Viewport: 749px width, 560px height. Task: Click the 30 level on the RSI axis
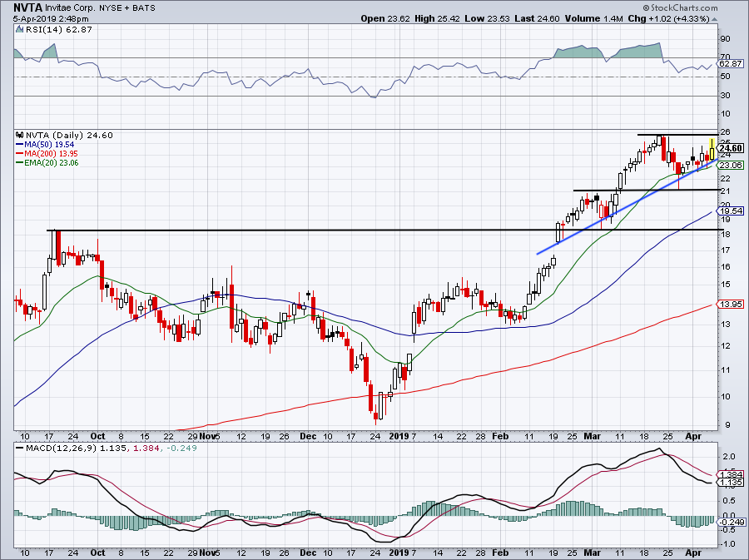(725, 96)
